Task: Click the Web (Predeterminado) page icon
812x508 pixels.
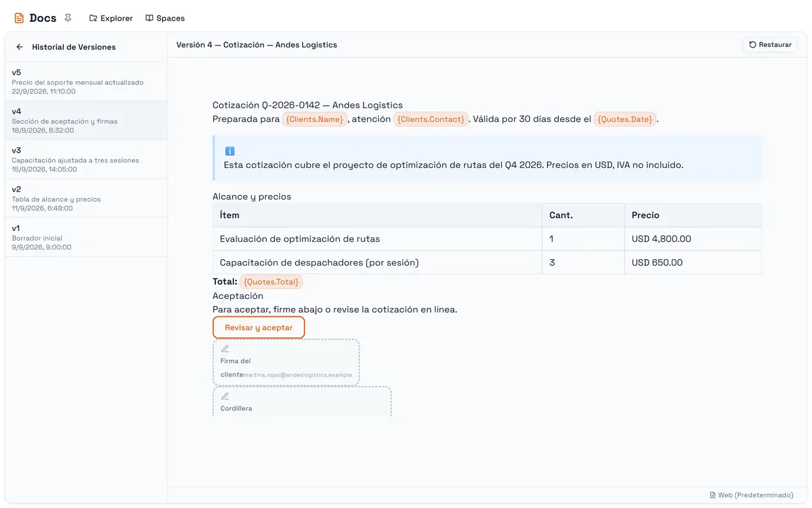Action: (713, 495)
